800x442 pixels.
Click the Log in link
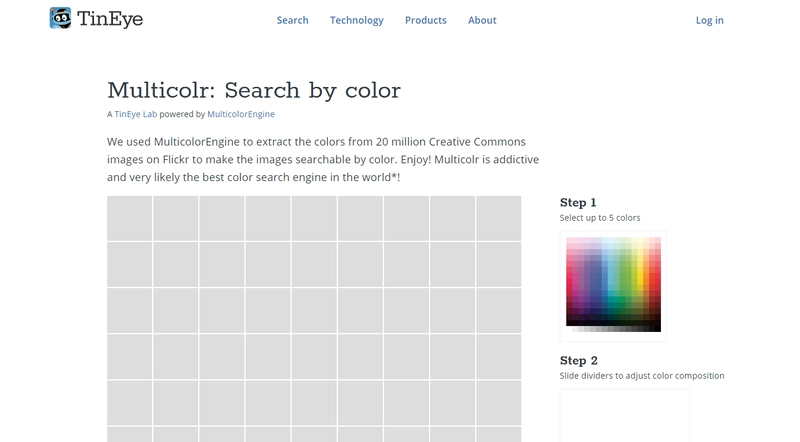click(x=710, y=20)
